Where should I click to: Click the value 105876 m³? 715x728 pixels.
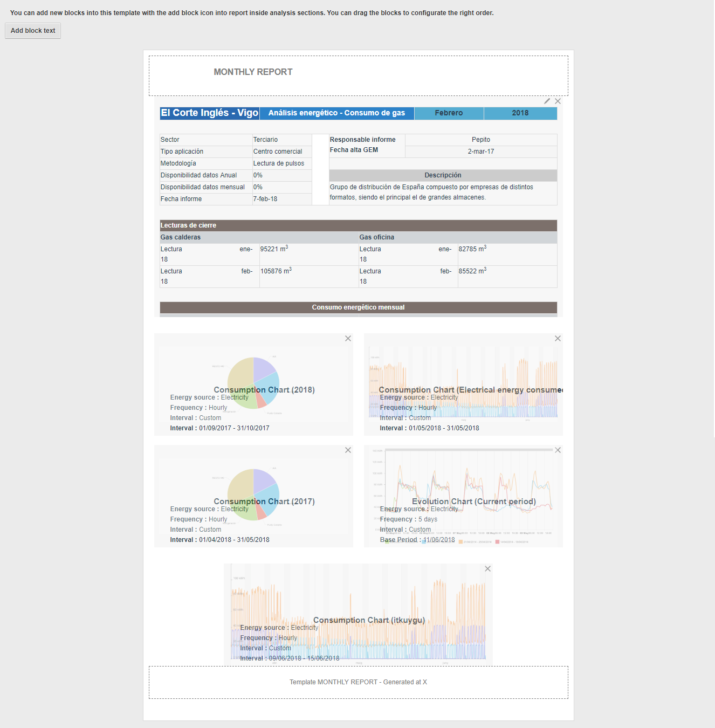coord(276,271)
